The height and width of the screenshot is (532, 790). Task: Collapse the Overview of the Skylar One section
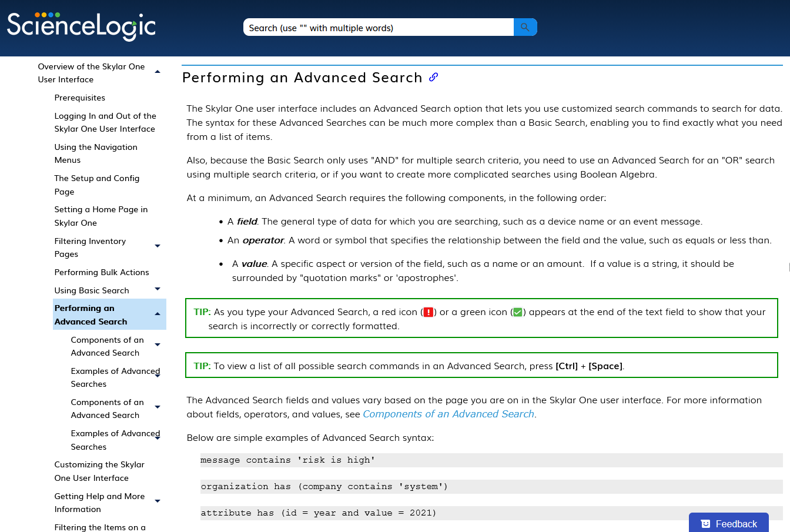pyautogui.click(x=158, y=72)
